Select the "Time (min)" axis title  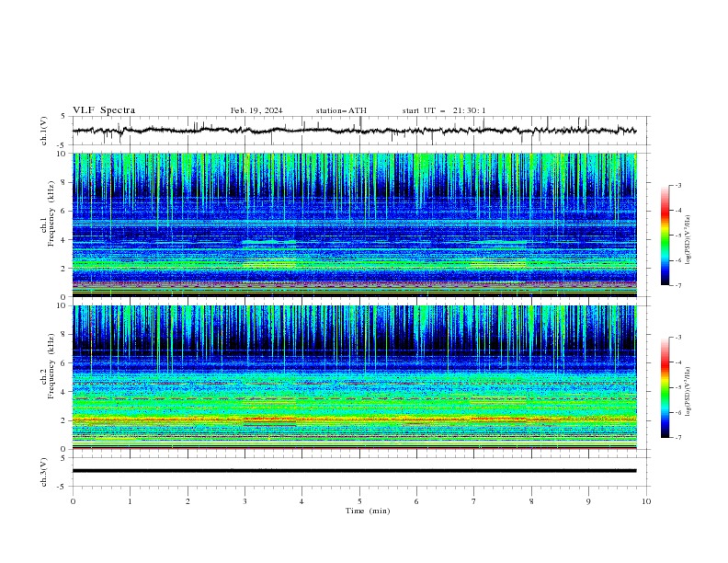(x=368, y=511)
